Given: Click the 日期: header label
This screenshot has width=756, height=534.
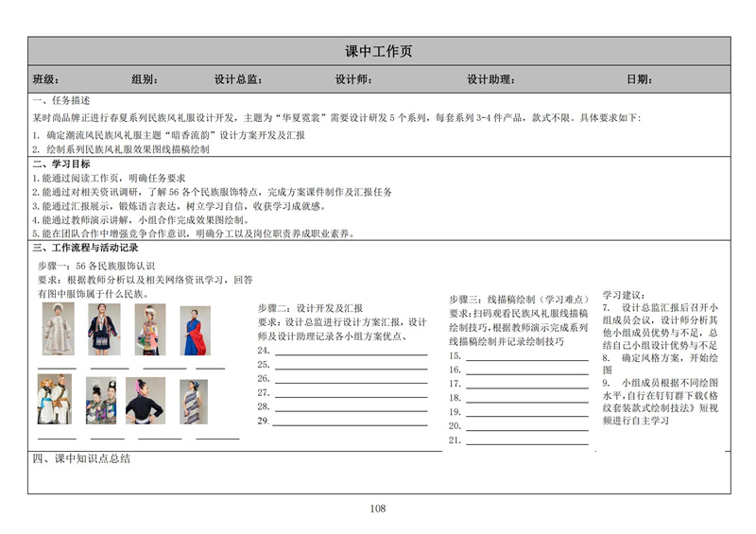Looking at the screenshot, I should pyautogui.click(x=640, y=79).
